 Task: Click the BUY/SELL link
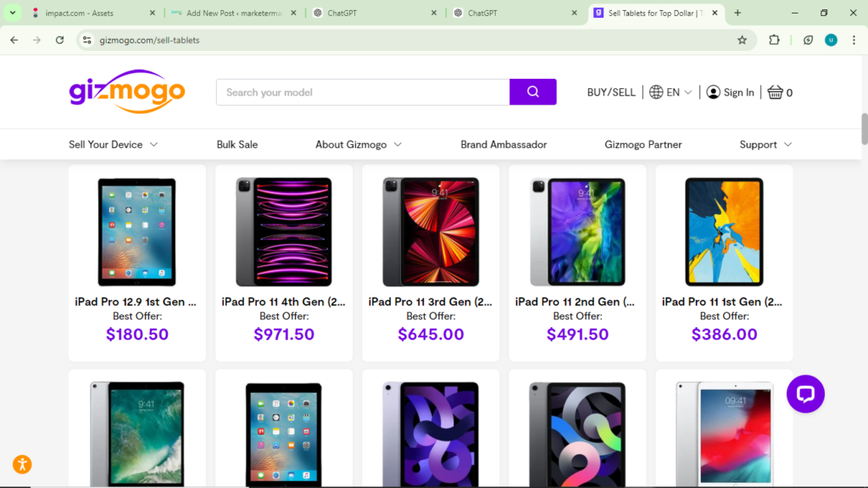611,92
